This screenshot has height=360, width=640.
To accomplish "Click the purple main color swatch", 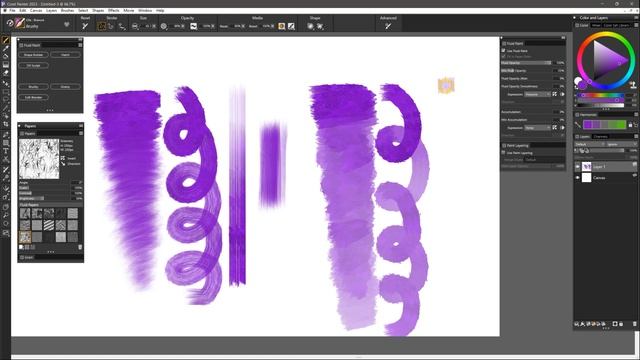I will coord(582,85).
